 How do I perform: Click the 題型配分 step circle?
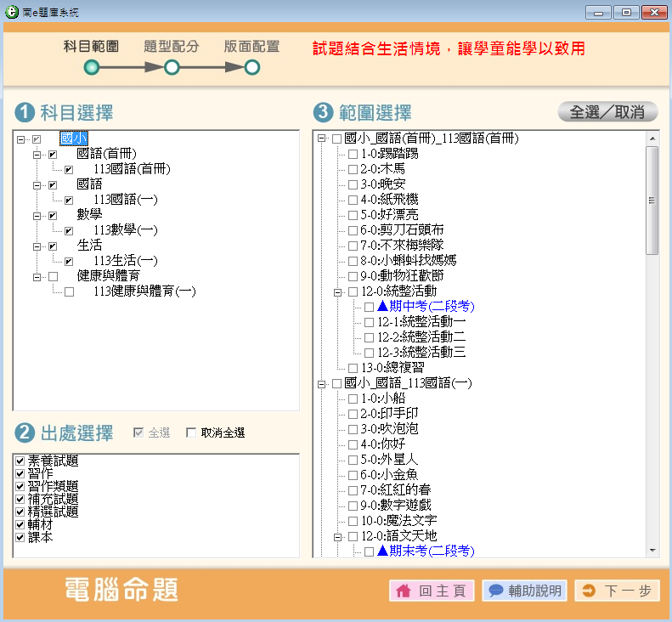(x=172, y=67)
